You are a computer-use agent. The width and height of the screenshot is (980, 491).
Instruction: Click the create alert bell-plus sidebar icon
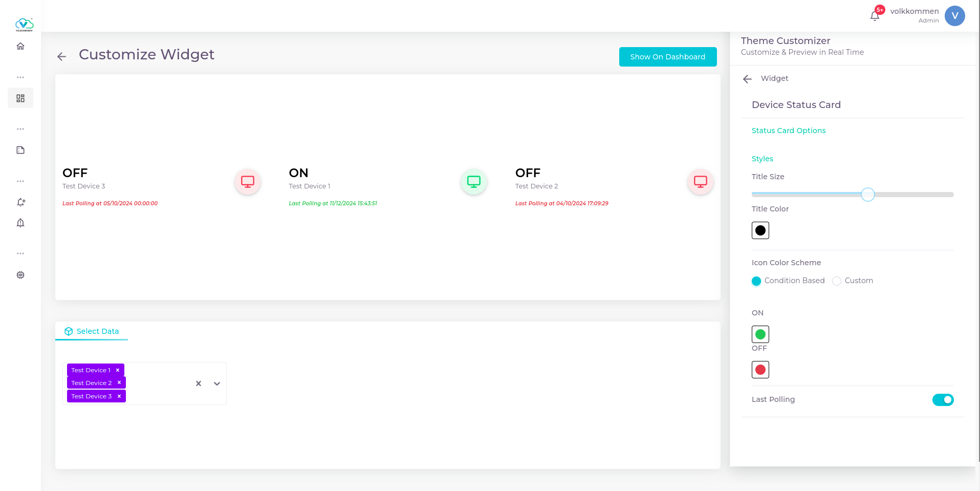click(20, 202)
